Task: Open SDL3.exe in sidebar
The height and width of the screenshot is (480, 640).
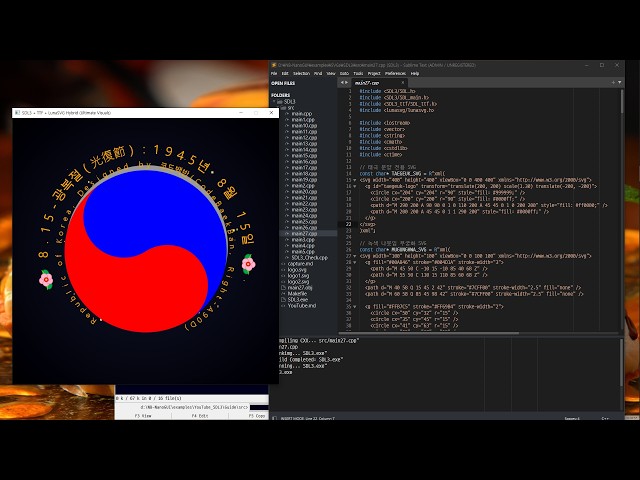Action: coord(298,300)
